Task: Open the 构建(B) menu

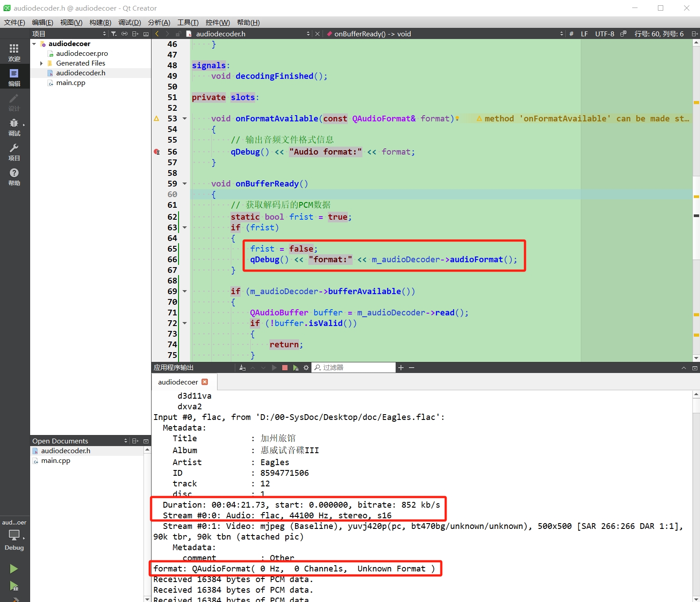Action: pos(100,23)
